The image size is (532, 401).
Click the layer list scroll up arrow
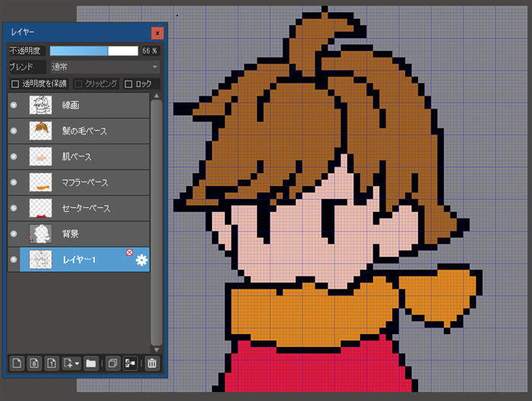coord(157,96)
